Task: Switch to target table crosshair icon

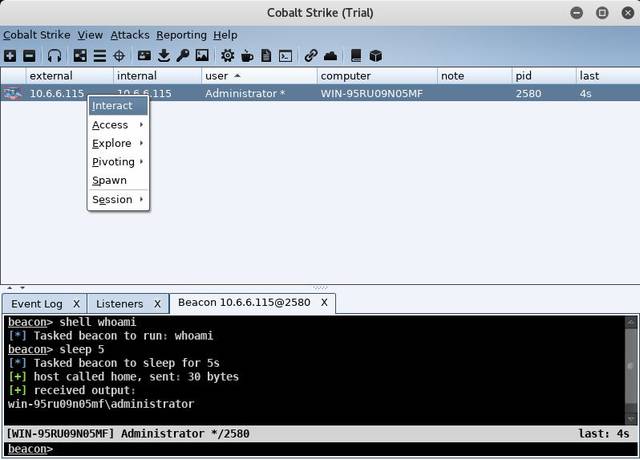Action: (x=119, y=56)
